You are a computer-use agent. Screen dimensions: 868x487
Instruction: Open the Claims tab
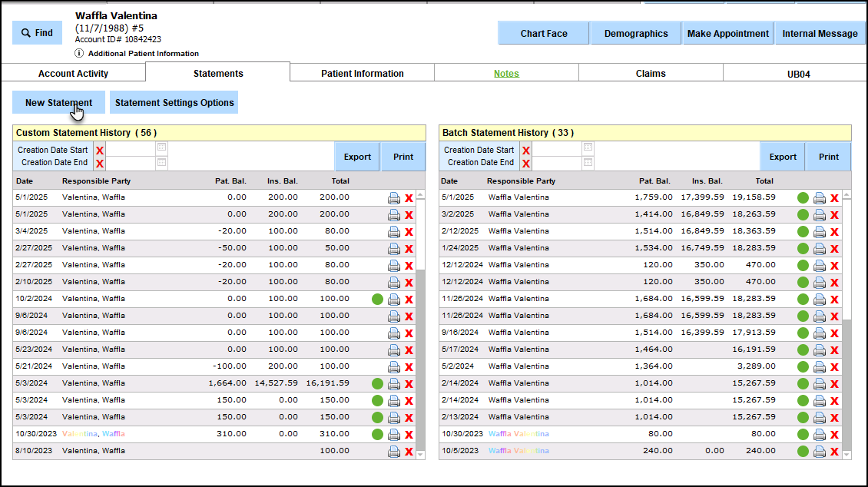[651, 74]
